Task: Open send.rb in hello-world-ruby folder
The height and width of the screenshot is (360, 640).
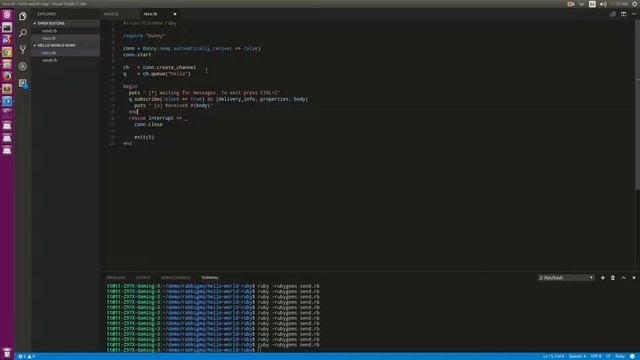Action: (66, 60)
